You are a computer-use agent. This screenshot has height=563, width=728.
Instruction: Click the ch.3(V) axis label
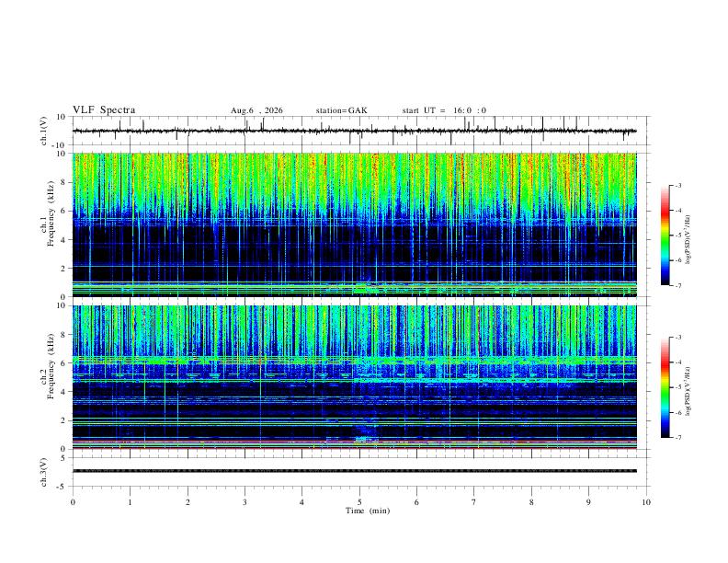(x=43, y=472)
